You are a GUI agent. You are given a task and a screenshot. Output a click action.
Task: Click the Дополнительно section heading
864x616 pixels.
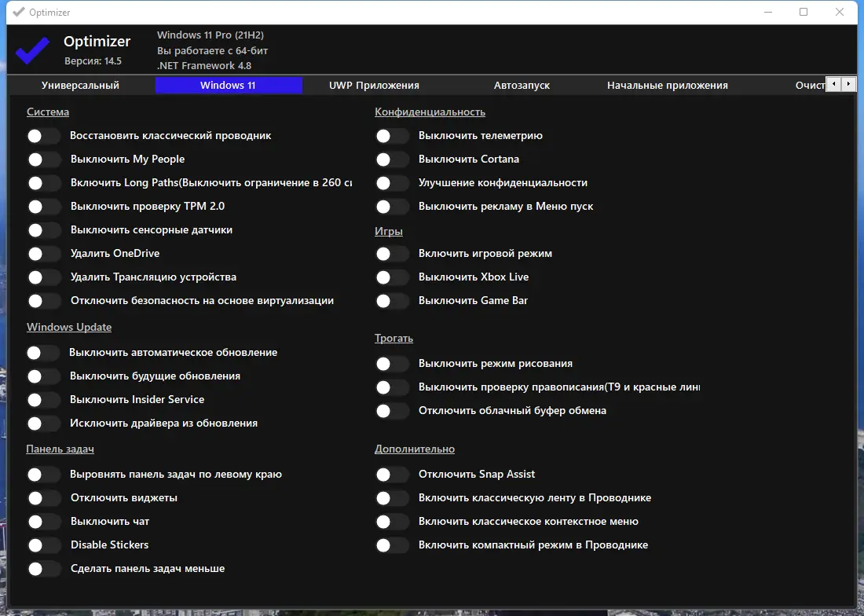point(415,449)
